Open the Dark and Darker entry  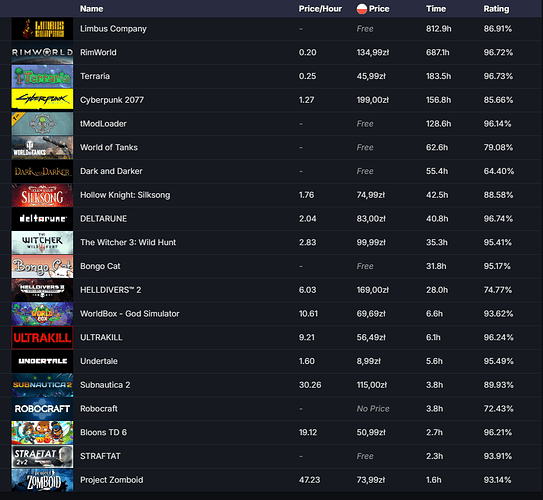[x=111, y=171]
